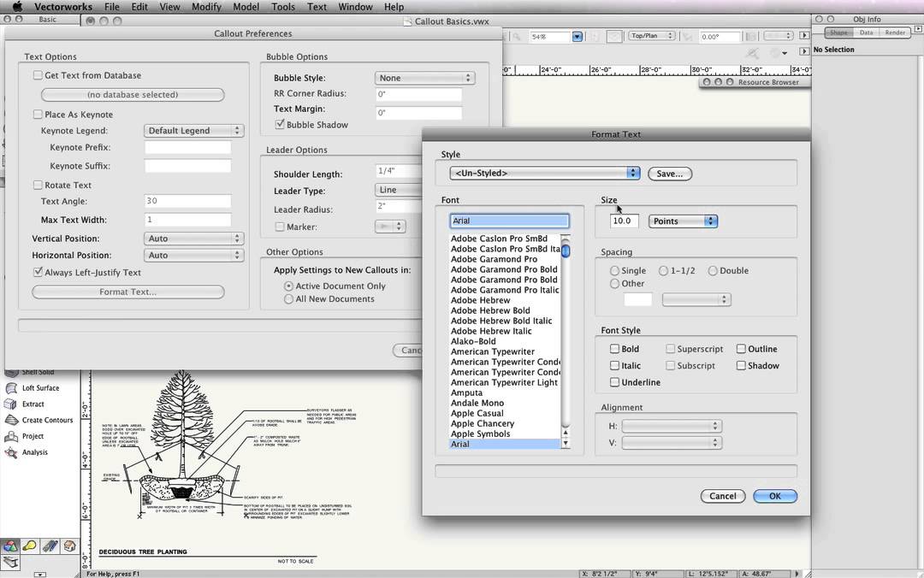The width and height of the screenshot is (924, 578).
Task: Open the Keynote Legend dropdown
Action: (x=194, y=131)
